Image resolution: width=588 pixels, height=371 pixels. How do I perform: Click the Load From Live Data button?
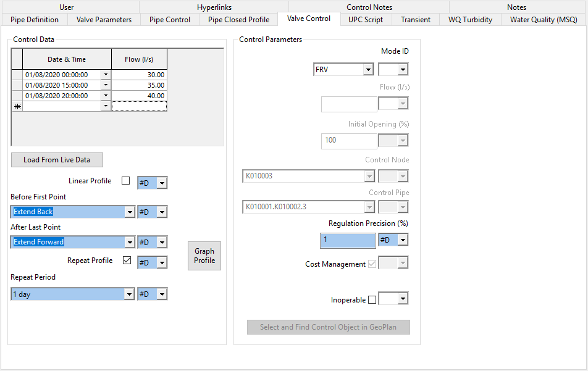pyautogui.click(x=56, y=159)
